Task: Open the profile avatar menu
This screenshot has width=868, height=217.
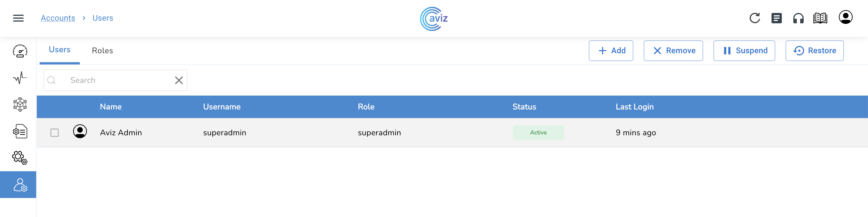Action: tap(845, 18)
